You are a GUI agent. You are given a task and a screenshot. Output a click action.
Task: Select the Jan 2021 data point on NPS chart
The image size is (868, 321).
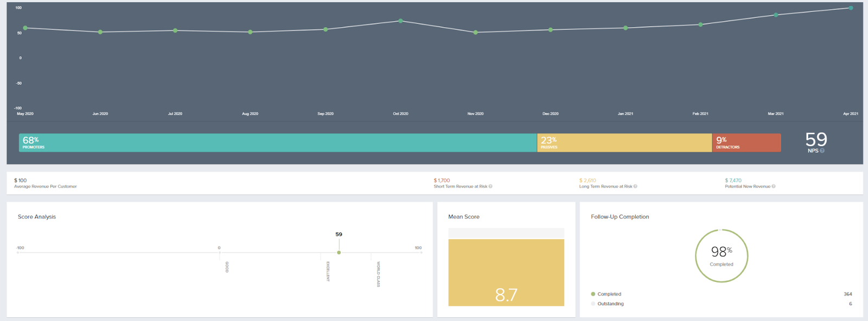[626, 28]
